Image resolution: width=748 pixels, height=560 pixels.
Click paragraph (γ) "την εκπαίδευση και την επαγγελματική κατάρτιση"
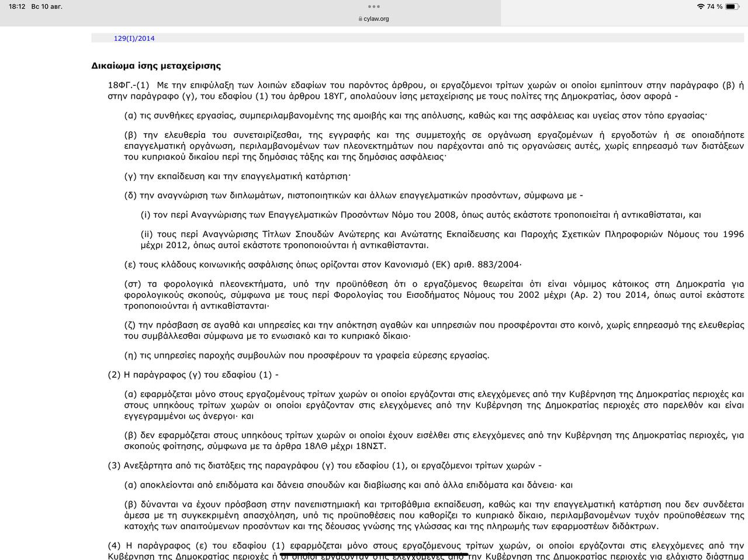237,176
